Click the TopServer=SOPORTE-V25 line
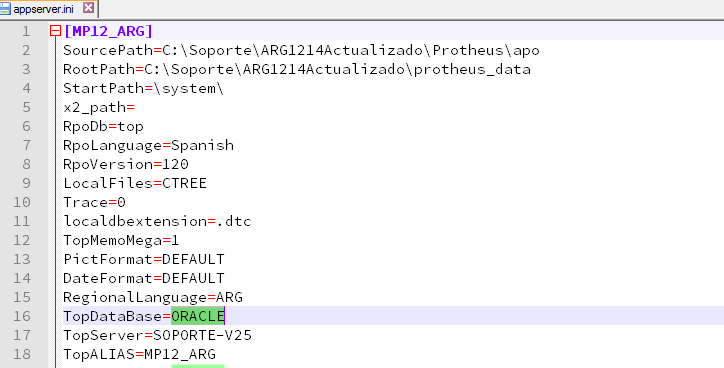This screenshot has height=368, width=724. pos(157,335)
